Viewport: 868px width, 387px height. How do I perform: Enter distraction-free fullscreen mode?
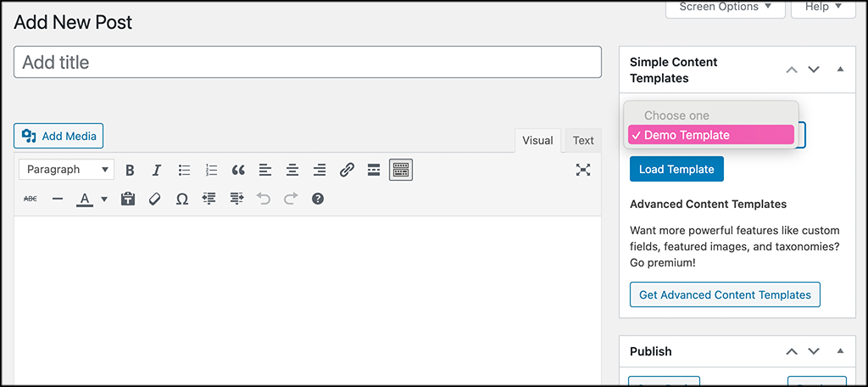(x=583, y=170)
